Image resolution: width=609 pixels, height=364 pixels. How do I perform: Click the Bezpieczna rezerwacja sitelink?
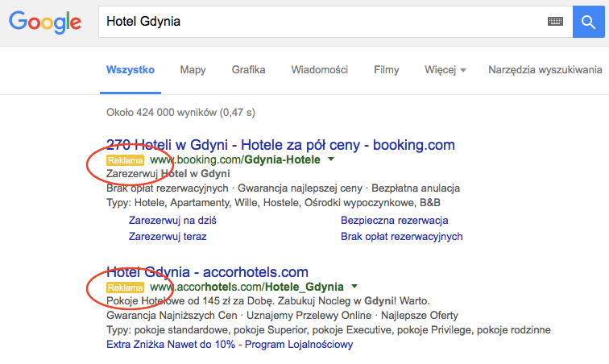(x=395, y=220)
